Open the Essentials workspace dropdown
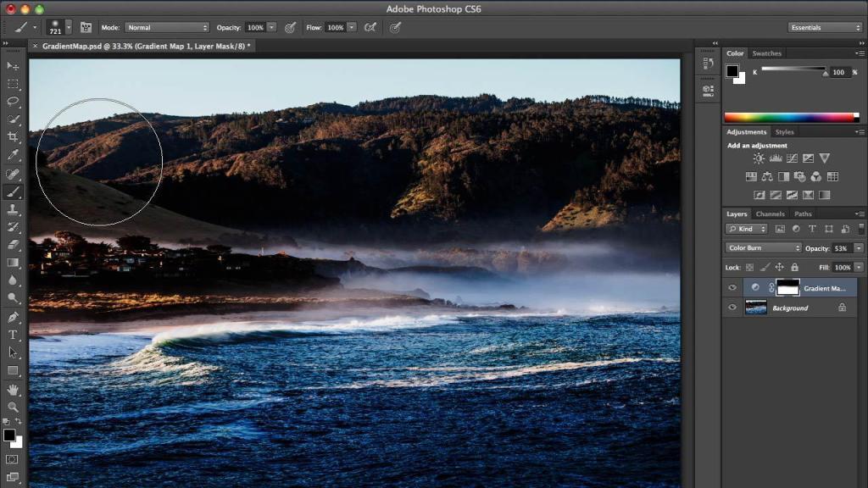 click(x=824, y=27)
